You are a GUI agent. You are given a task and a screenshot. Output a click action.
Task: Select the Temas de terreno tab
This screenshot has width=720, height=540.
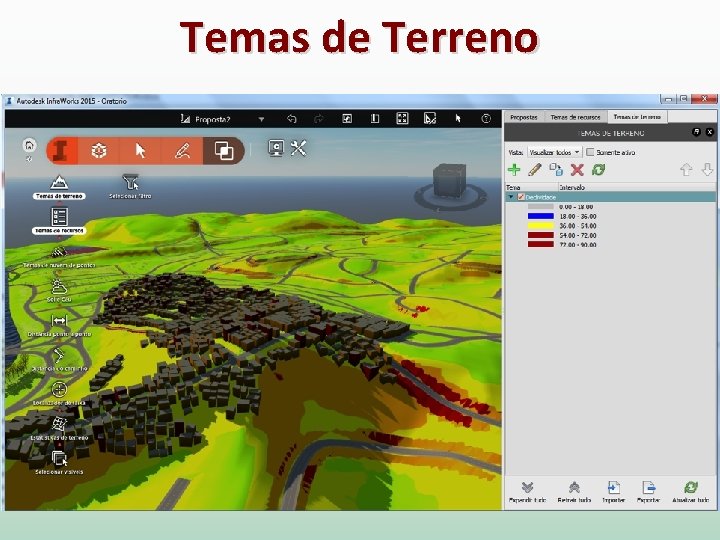point(637,117)
